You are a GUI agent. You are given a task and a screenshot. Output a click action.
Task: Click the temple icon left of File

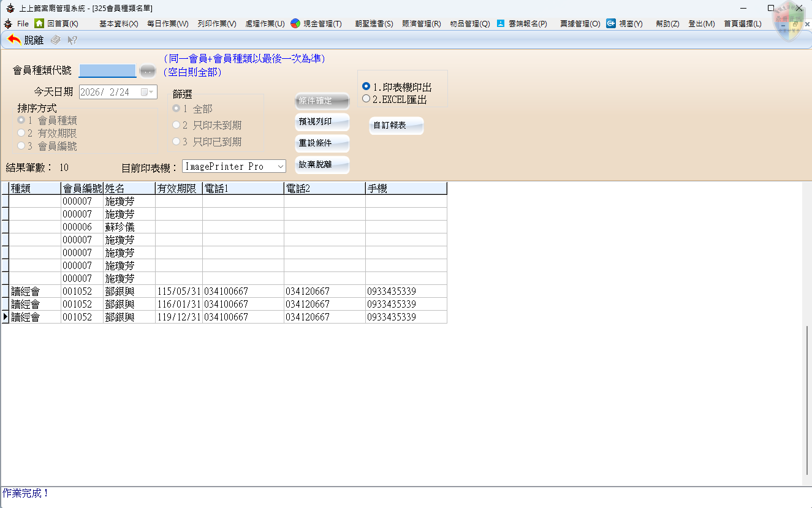[x=8, y=23]
